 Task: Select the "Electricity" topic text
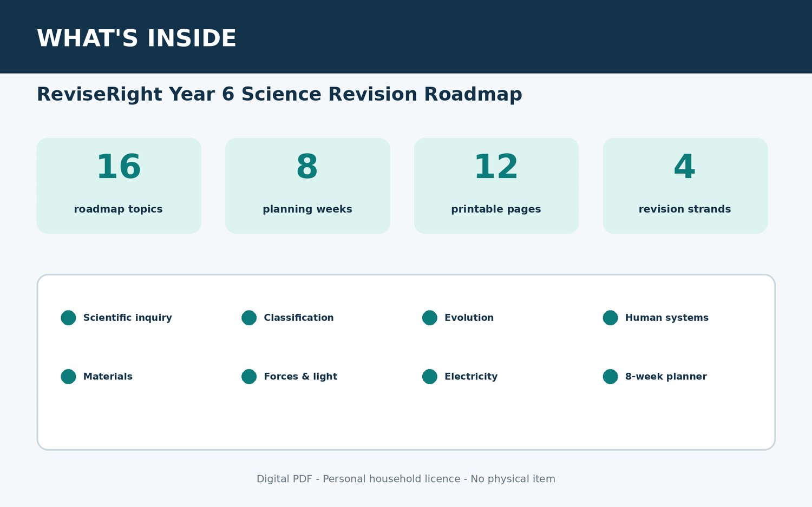point(471,377)
